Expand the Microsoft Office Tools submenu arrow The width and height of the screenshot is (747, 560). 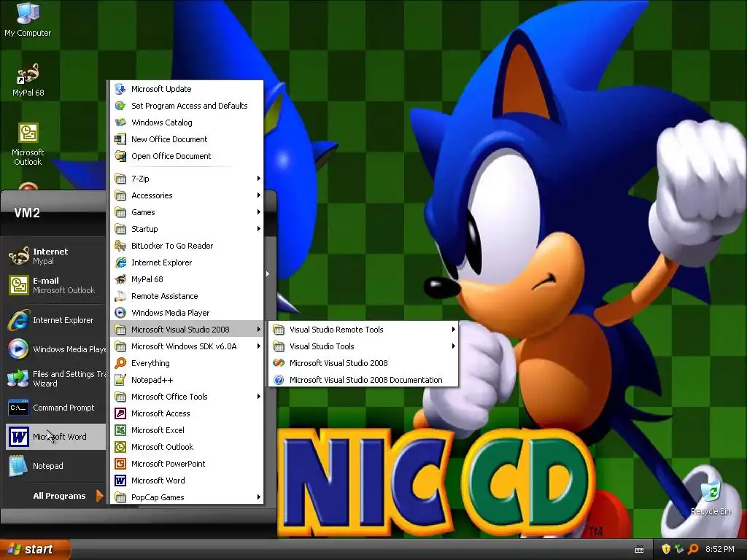259,397
